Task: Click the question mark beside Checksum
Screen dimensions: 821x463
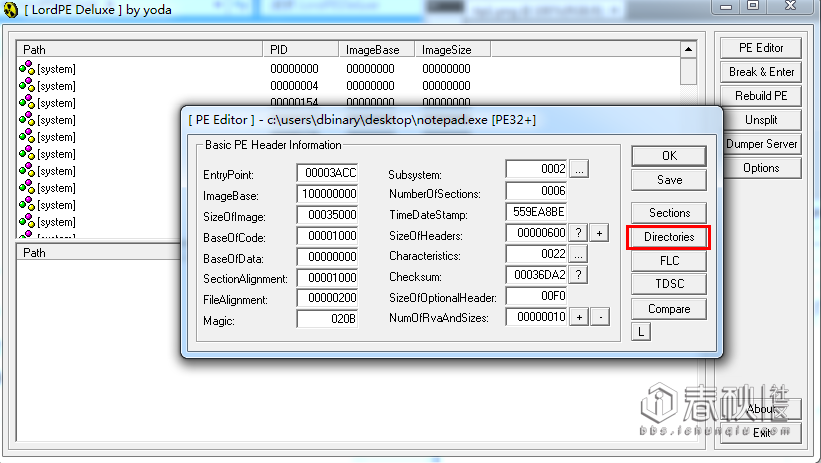Action: tap(578, 274)
